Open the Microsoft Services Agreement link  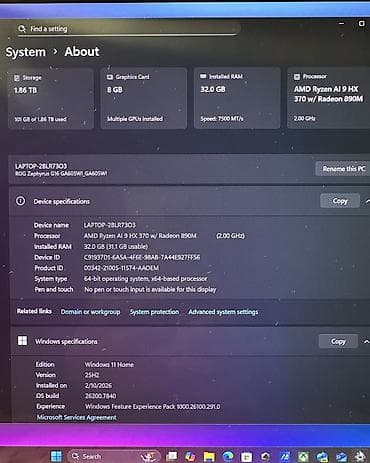77,417
